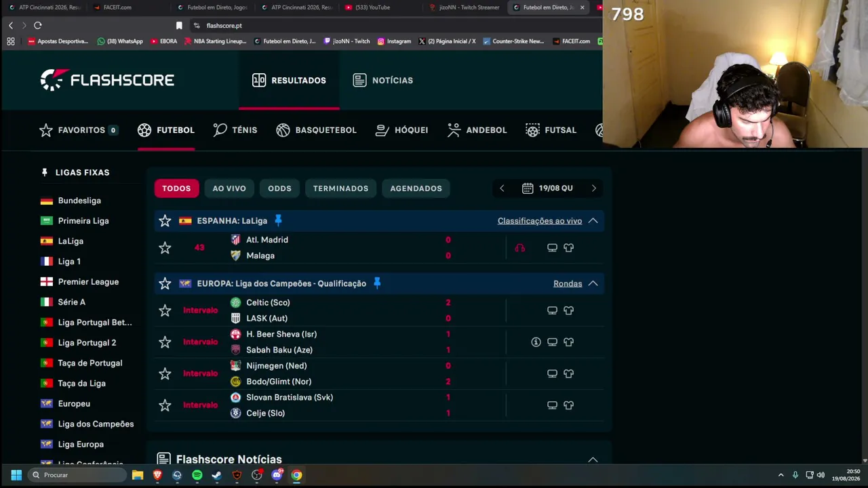This screenshot has width=868, height=488.
Task: Favorite the Nijmegen vs Bodo/Glimt match
Action: pos(165,373)
